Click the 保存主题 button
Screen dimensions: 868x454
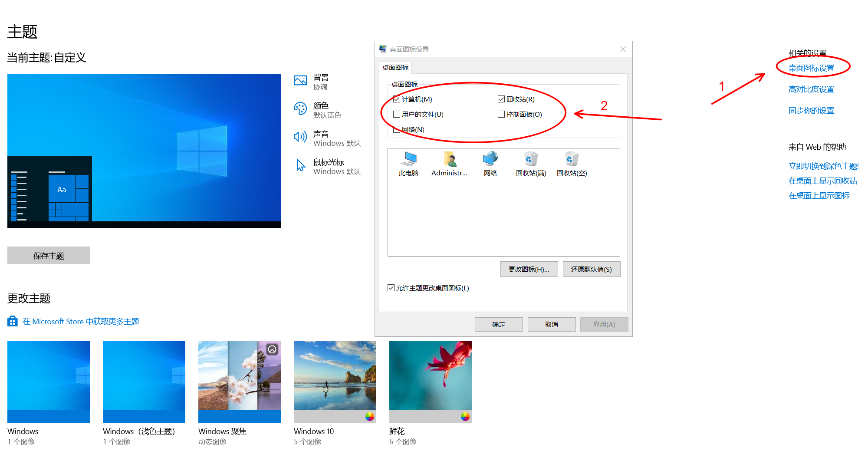[48, 255]
